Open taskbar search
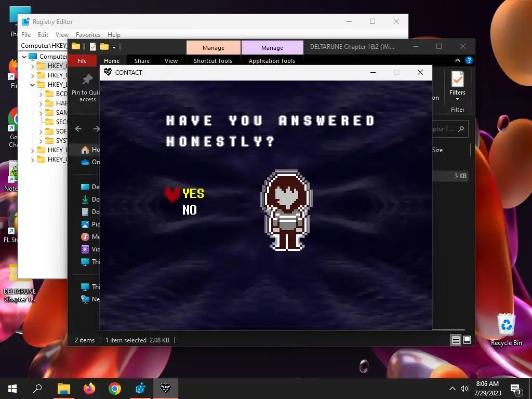Viewport: 532px width, 399px height. (x=37, y=389)
